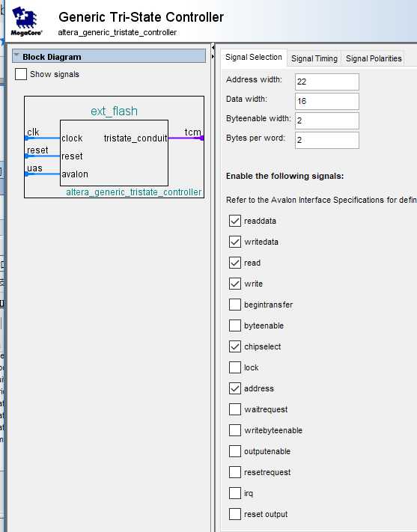Enable the byteenable signal checkbox
Image resolution: width=417 pixels, height=532 pixels.
(x=235, y=325)
